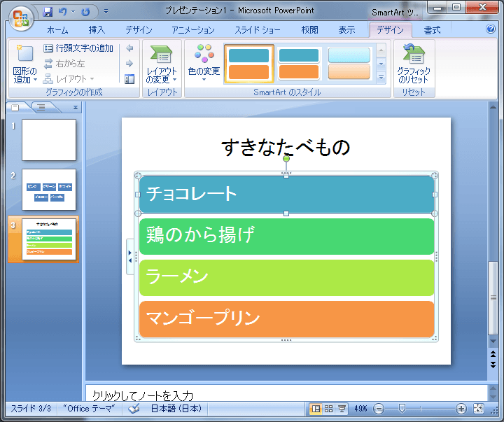Viewport: 504px width, 422px height.
Task: Select slide 1 thumbnail
Action: [49, 140]
